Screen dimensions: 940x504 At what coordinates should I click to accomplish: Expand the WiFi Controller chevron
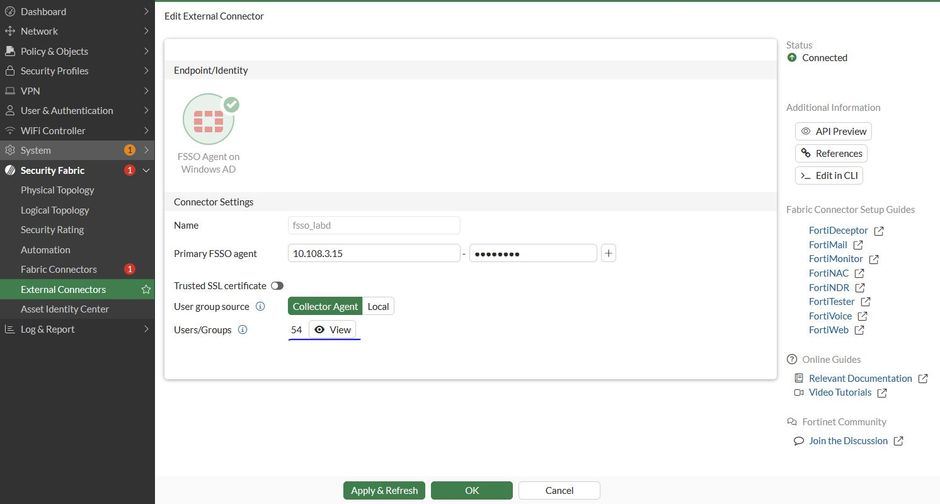point(146,130)
